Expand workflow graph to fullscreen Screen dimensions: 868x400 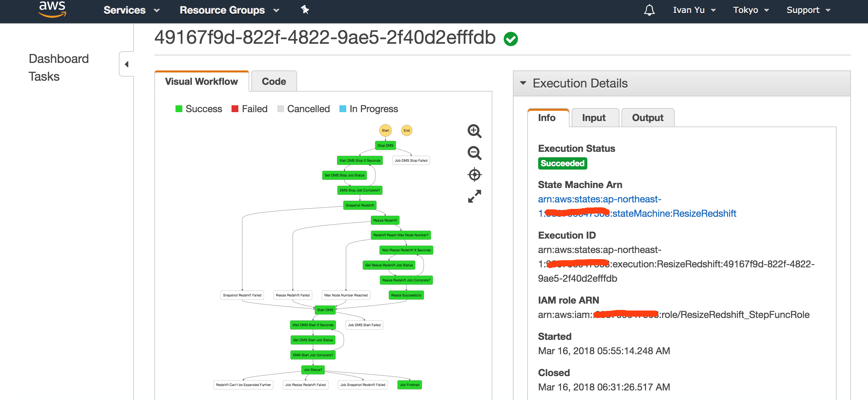point(474,196)
